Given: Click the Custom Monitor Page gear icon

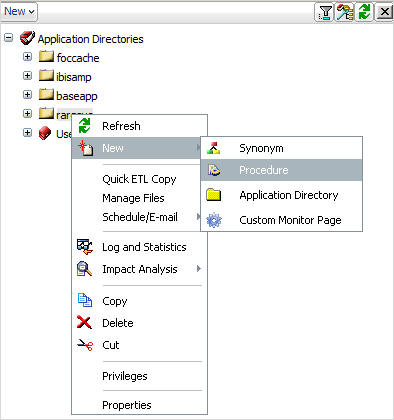Looking at the screenshot, I should [x=214, y=220].
